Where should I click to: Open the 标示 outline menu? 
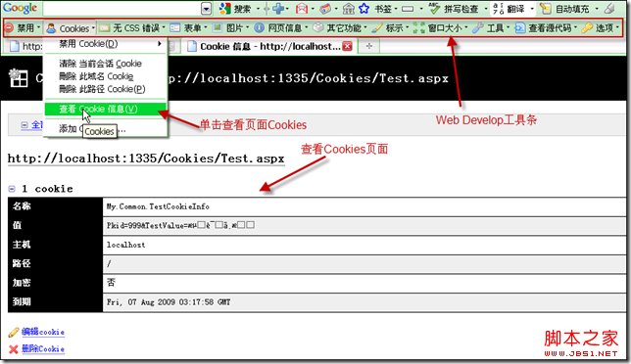[x=395, y=27]
